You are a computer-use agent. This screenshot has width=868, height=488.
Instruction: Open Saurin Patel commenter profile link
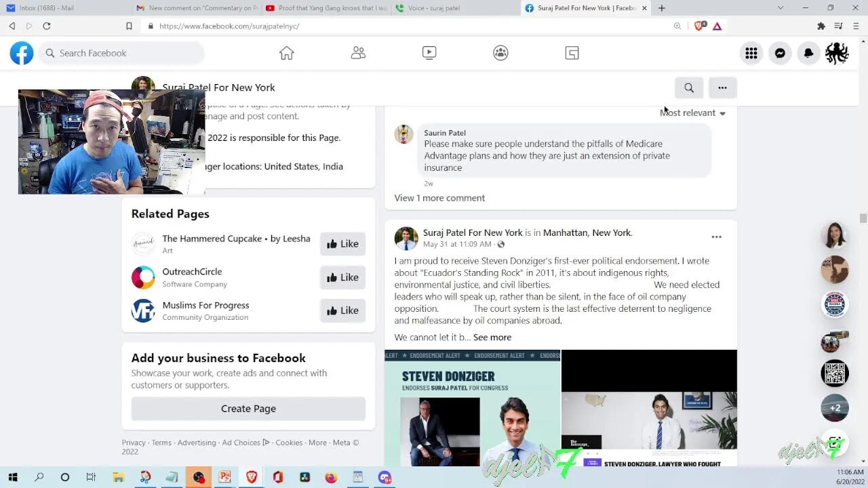click(445, 133)
